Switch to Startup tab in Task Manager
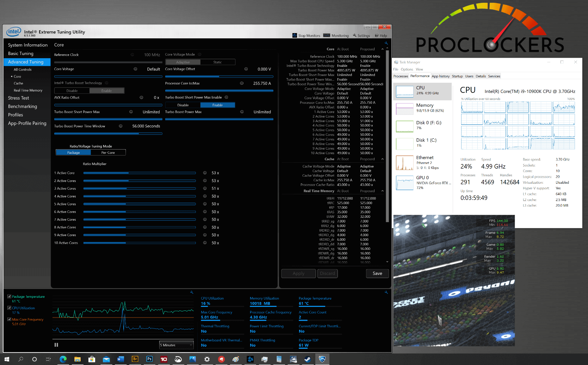This screenshot has width=588, height=365. [457, 76]
